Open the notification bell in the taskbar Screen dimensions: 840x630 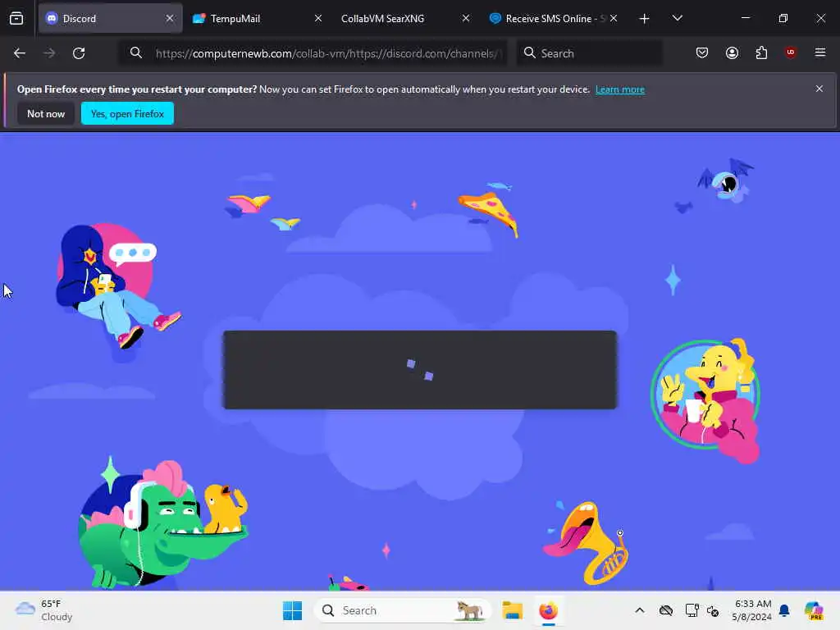(784, 610)
